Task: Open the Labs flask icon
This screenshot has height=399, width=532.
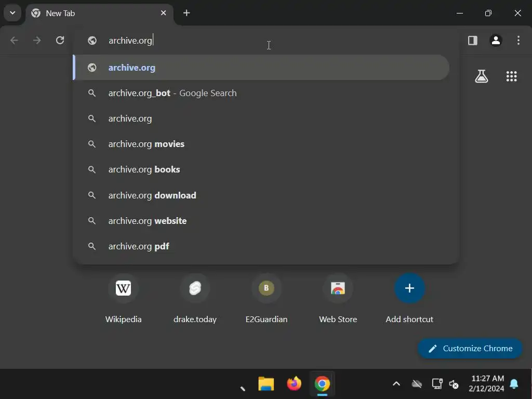Action: coord(481,76)
